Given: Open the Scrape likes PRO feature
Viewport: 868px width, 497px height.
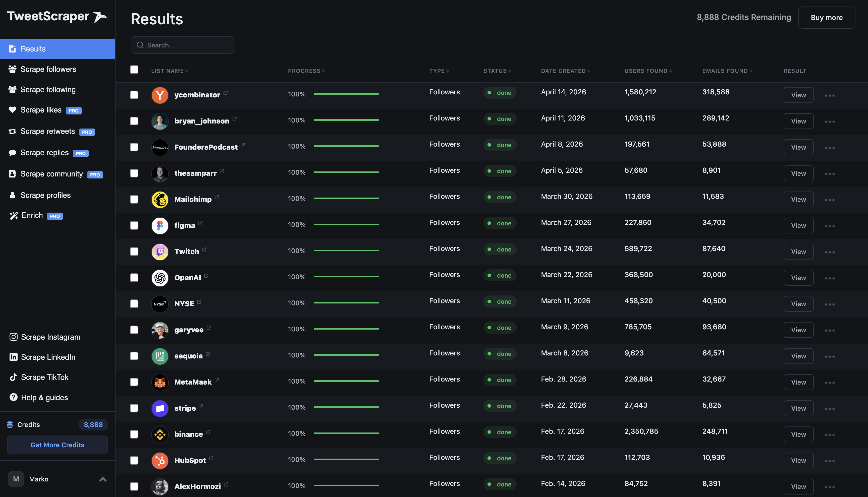Looking at the screenshot, I should 41,110.
